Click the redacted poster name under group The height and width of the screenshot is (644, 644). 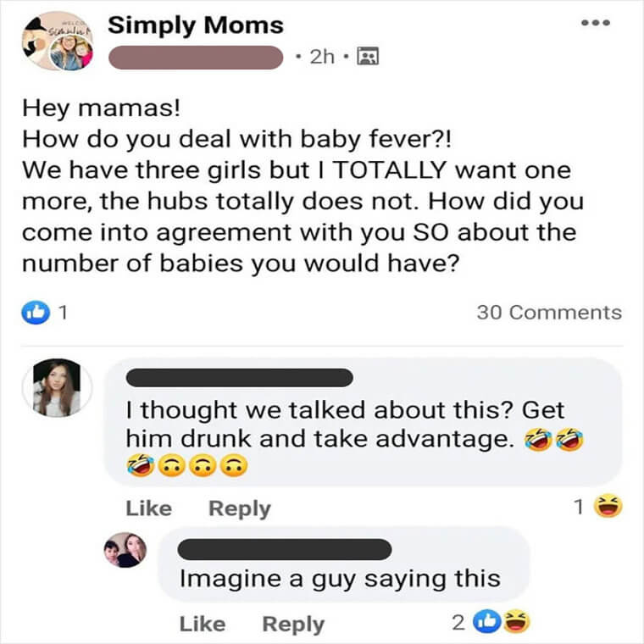(196, 57)
